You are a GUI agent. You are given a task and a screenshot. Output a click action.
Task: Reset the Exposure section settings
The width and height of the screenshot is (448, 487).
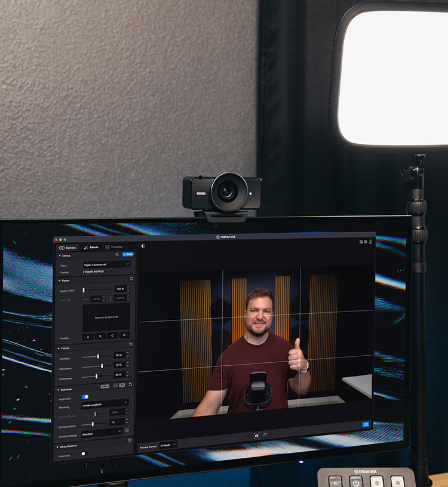pos(130,384)
